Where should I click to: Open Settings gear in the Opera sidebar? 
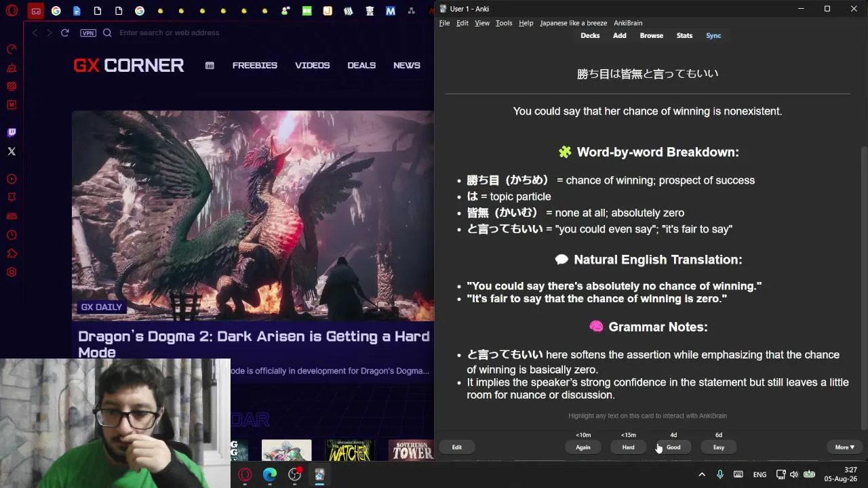pyautogui.click(x=12, y=272)
